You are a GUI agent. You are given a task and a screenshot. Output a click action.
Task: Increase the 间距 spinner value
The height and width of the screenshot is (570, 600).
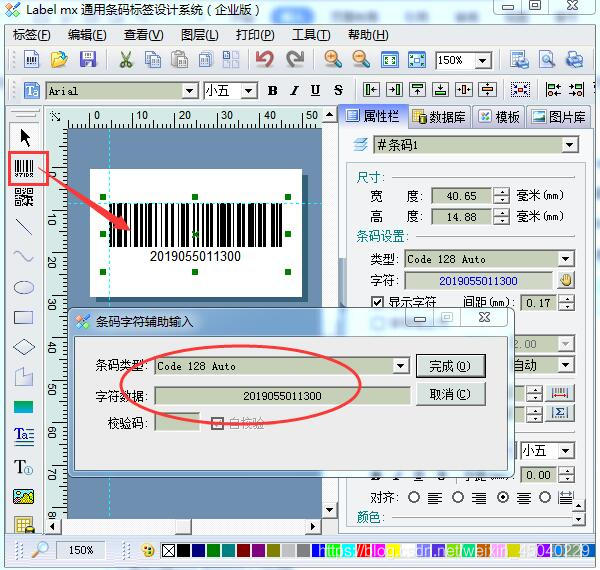tap(566, 299)
